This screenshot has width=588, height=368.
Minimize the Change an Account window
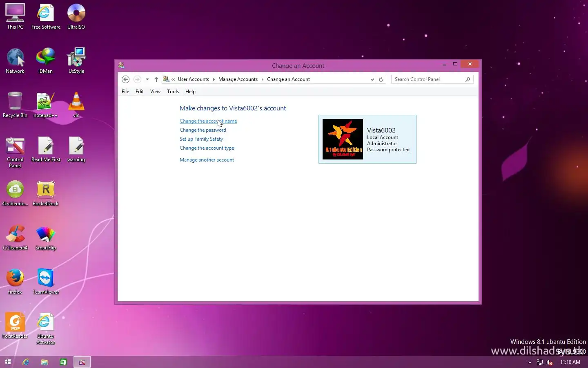click(x=444, y=65)
